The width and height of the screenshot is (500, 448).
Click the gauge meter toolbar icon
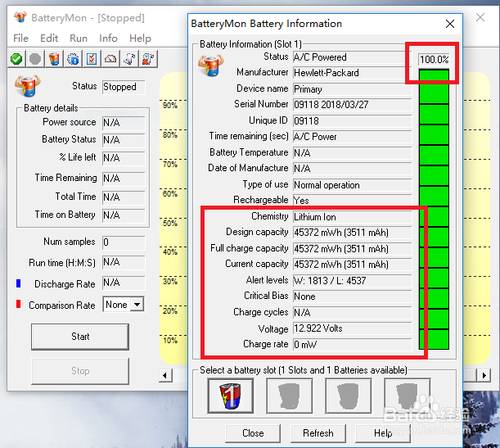tap(110, 59)
